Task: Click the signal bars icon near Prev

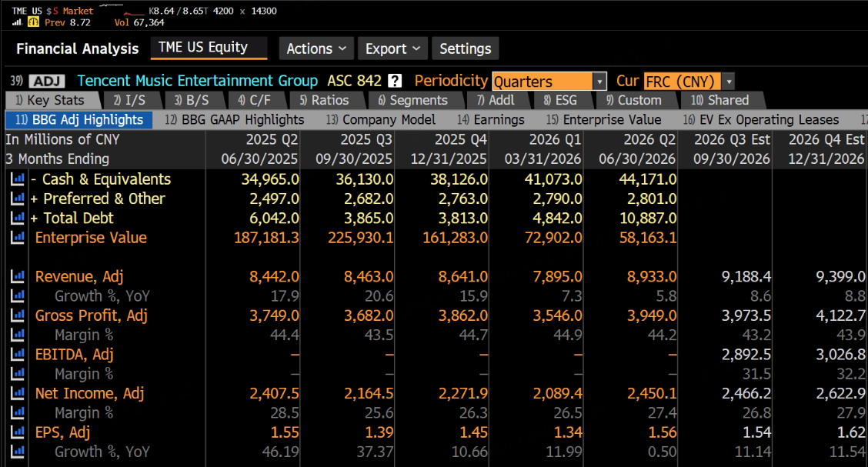Action: click(17, 22)
